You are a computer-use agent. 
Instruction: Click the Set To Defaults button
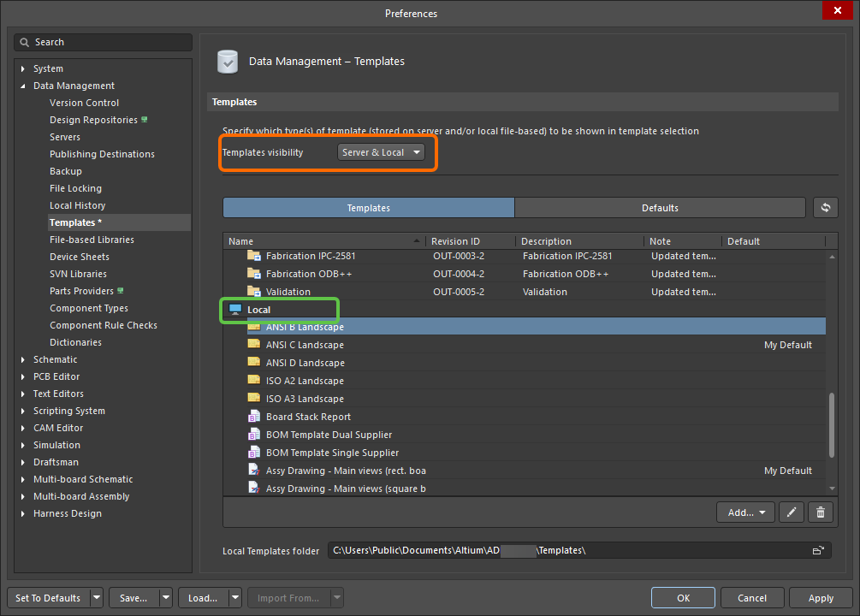(48, 597)
